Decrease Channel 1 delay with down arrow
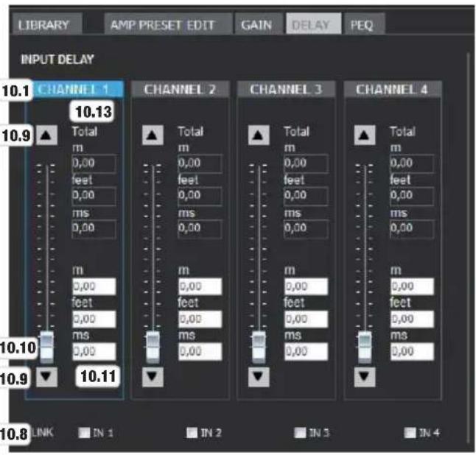Viewport: 476px width, 455px height. [x=46, y=377]
